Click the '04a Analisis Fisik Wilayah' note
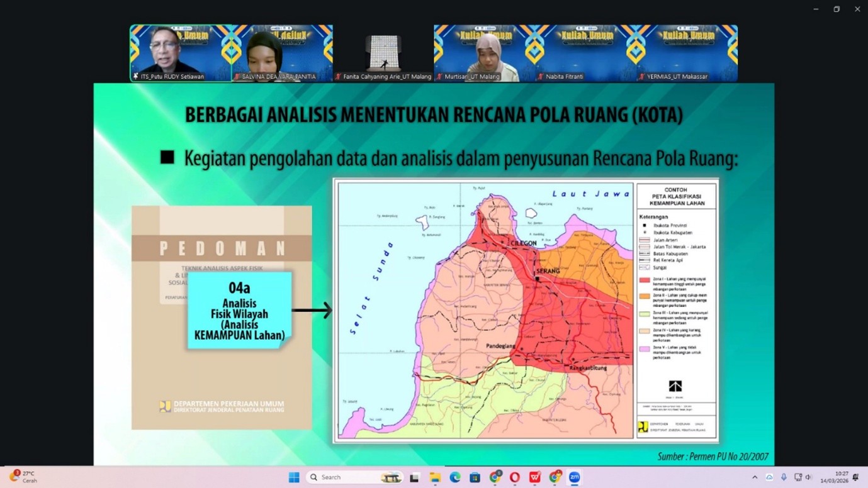 click(x=240, y=310)
